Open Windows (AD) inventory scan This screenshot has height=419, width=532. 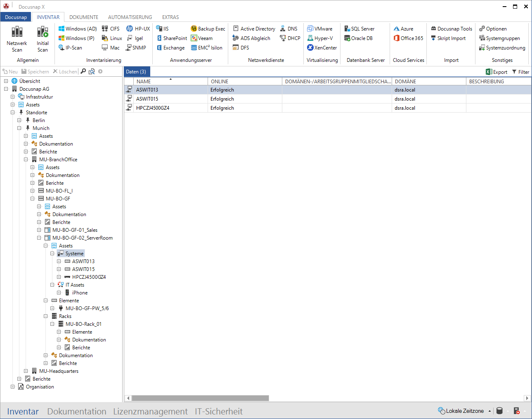click(x=78, y=29)
